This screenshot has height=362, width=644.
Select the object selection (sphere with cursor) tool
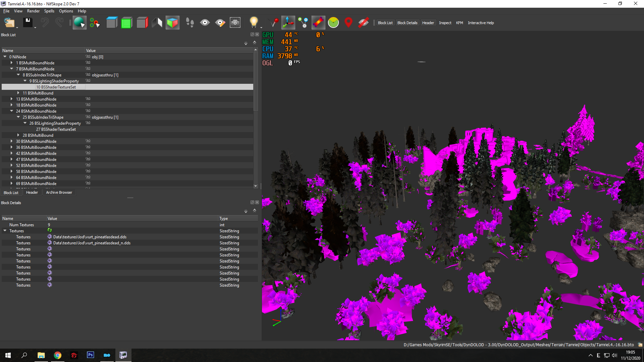[79, 23]
